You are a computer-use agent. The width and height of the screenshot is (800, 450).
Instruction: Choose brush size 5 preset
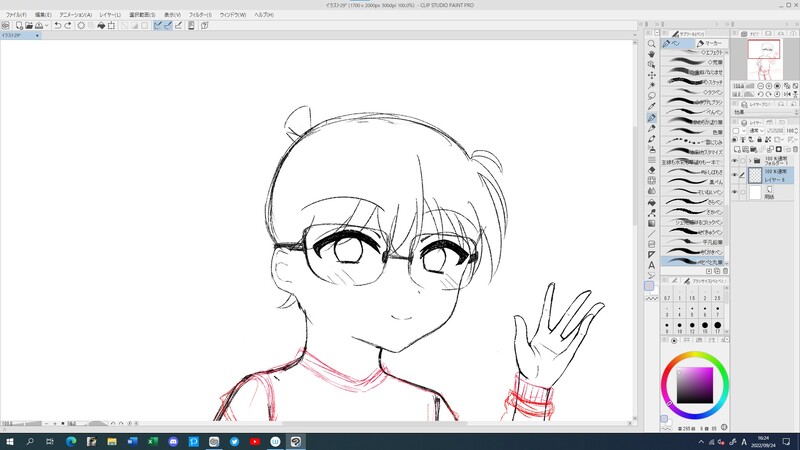[692, 311]
